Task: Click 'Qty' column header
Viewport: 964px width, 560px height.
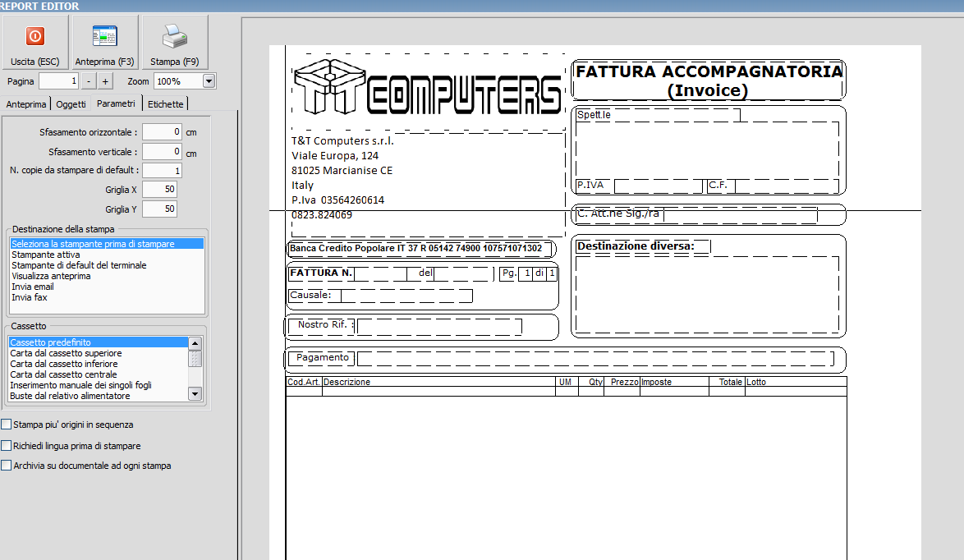Action: 596,382
